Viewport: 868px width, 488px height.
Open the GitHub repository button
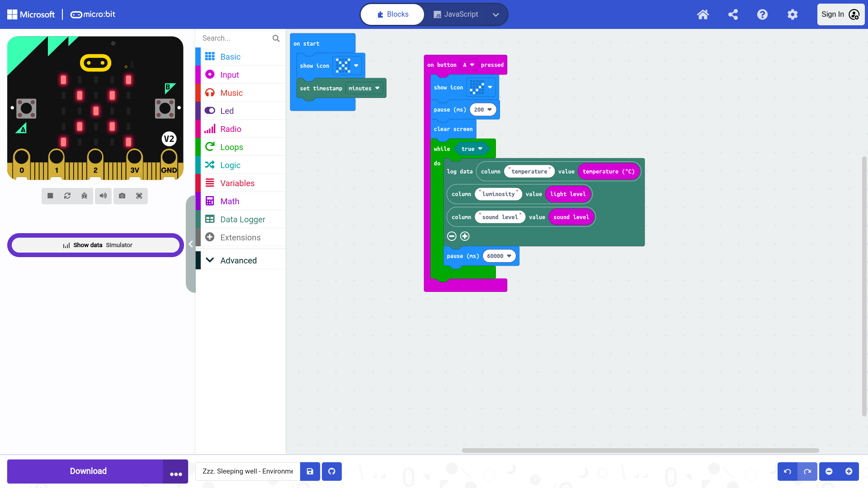[x=332, y=471]
